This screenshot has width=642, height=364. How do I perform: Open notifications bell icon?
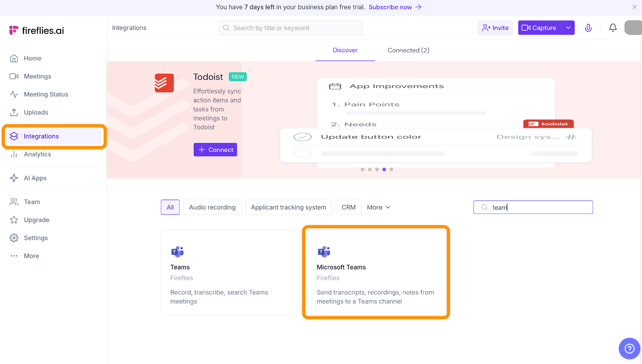[x=613, y=28]
